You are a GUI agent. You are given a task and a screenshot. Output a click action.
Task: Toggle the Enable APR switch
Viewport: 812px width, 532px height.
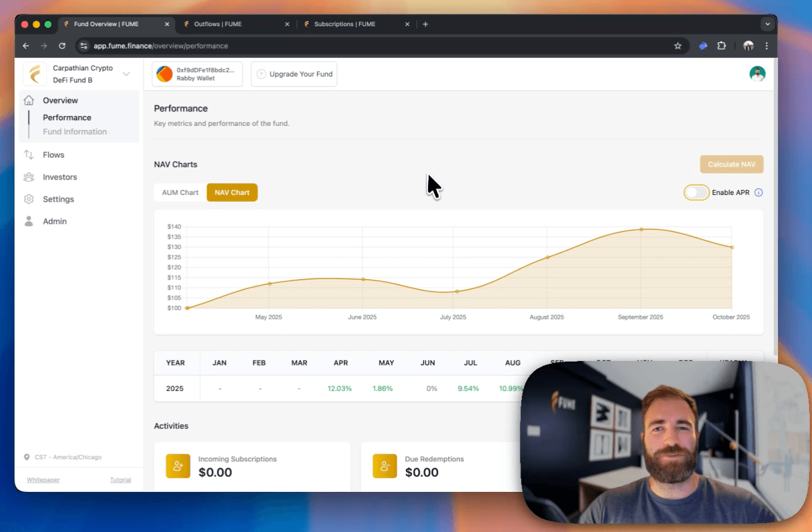pyautogui.click(x=696, y=193)
